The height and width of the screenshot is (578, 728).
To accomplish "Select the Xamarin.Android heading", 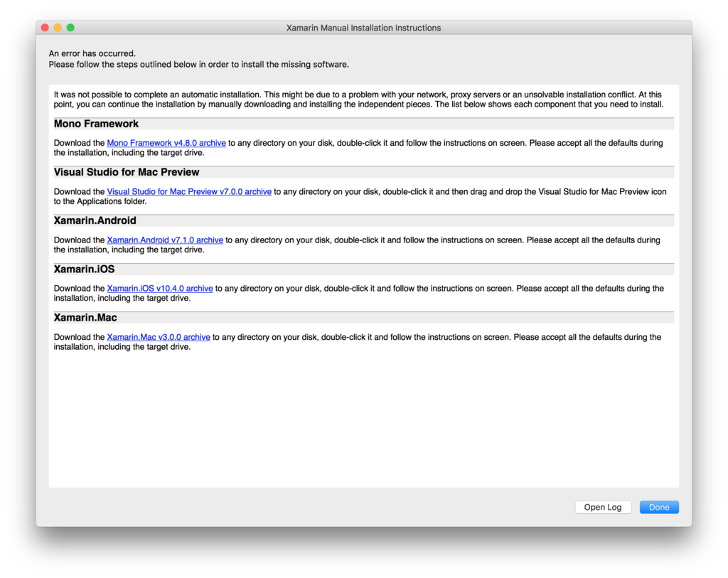I will tap(95, 220).
